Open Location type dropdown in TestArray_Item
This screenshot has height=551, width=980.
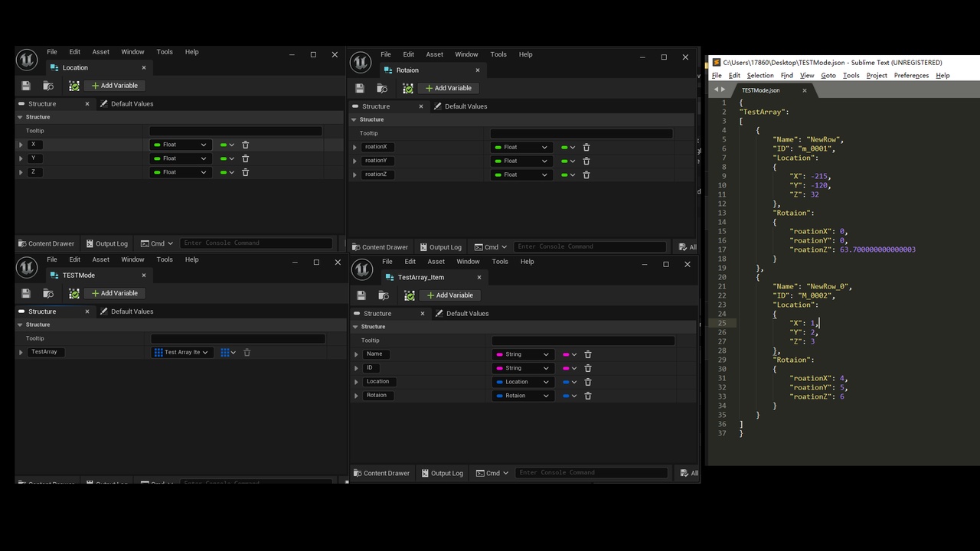523,382
